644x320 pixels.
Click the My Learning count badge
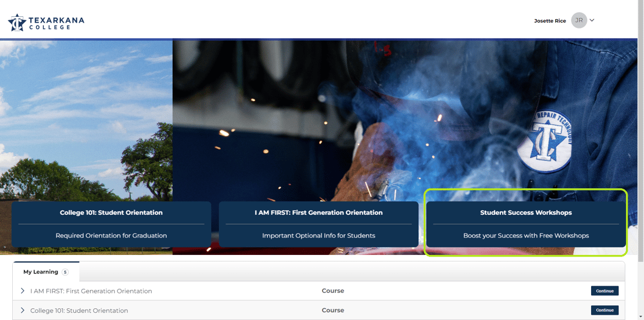[65, 272]
